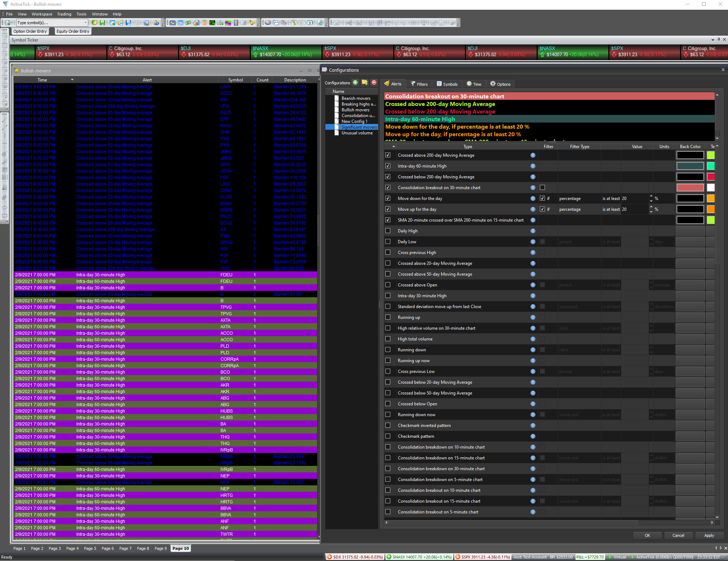Screen dimensions: 728x561
Task: Switch to the Filters tab
Action: coord(419,84)
